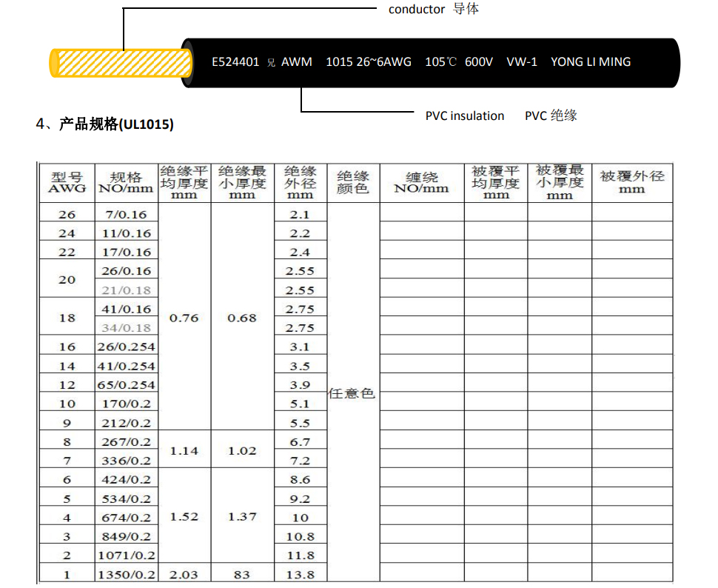718x588 pixels.
Task: Click the "缠绕 NO/mm" column header
Action: pos(421,183)
